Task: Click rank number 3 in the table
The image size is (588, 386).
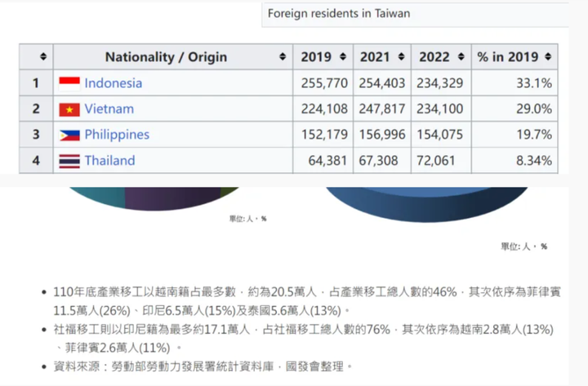Action: click(x=36, y=135)
